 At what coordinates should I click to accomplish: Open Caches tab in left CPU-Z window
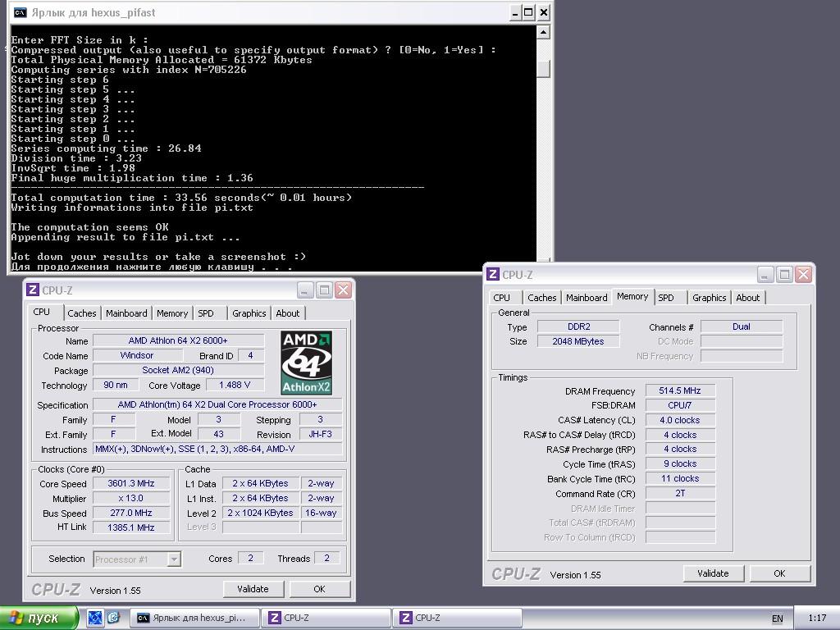(x=82, y=313)
